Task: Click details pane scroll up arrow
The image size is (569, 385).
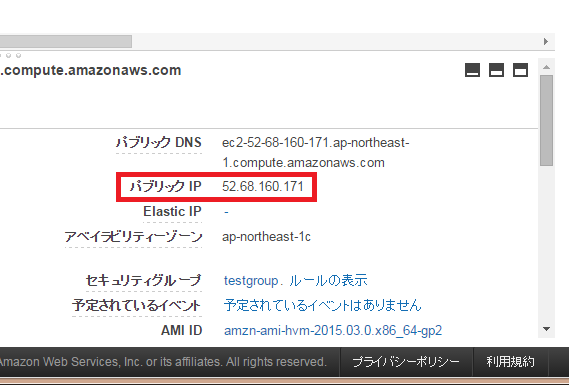Action: (546, 67)
